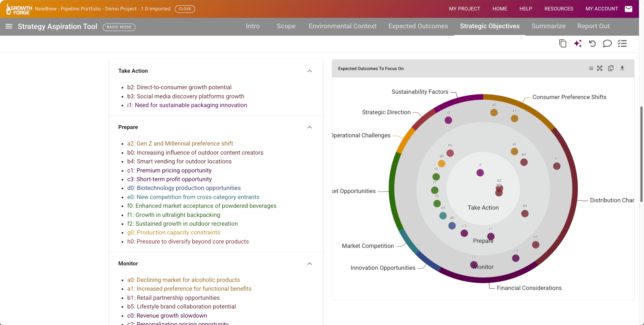Toggle the BASIC MODE button
Viewport: 644px width, 325px height.
119,27
